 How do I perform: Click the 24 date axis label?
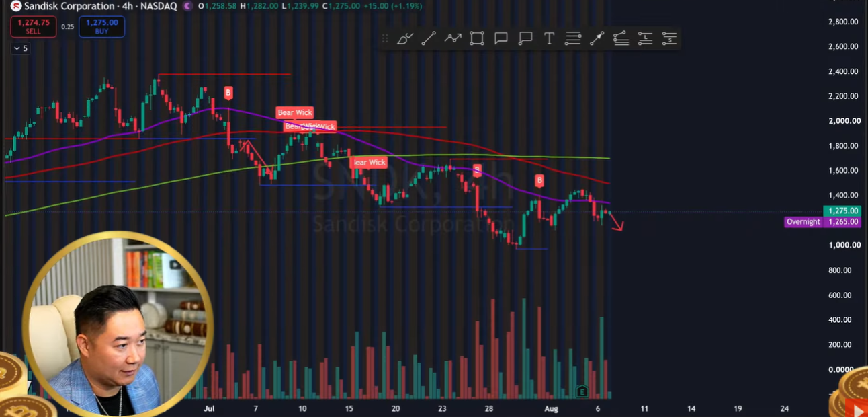point(785,408)
